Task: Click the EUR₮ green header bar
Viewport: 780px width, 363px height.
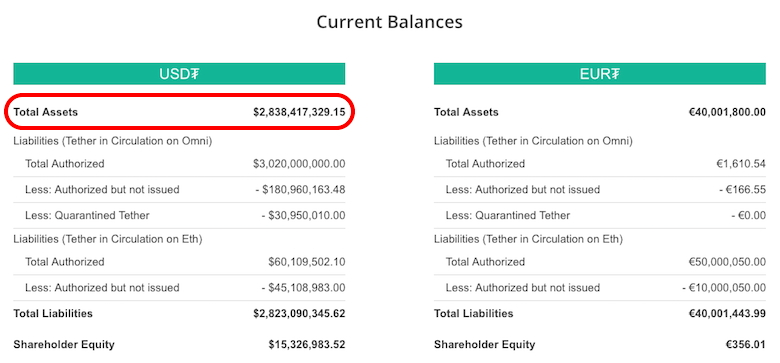Action: (x=599, y=74)
